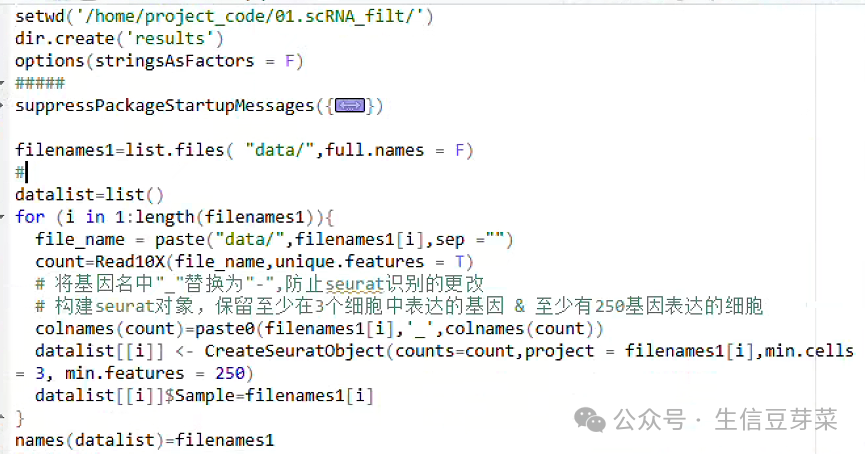
Task: Click the $Sample assignment line
Action: (x=205, y=396)
